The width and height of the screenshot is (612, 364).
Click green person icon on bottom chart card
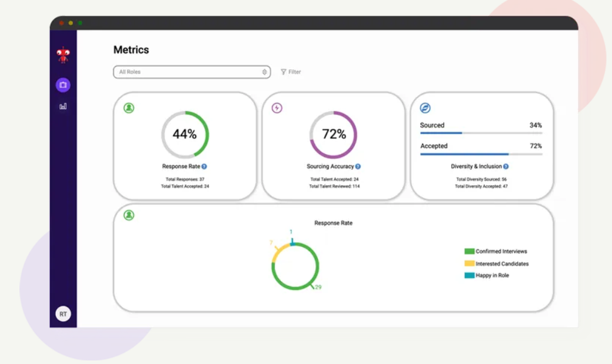coord(129,215)
